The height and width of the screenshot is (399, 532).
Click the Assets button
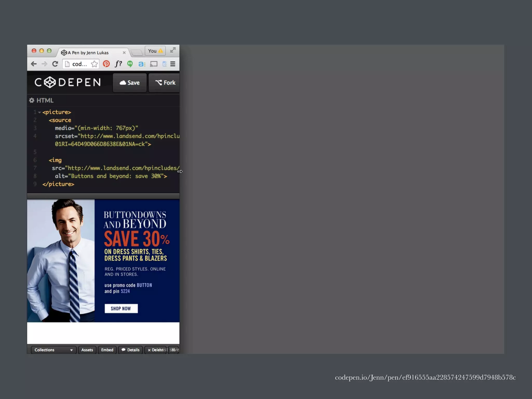point(87,350)
